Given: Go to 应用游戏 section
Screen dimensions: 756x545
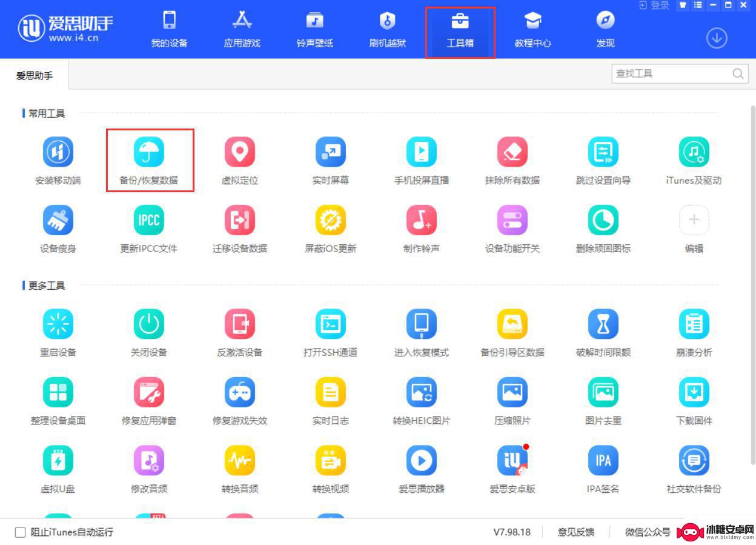Looking at the screenshot, I should tap(242, 29).
